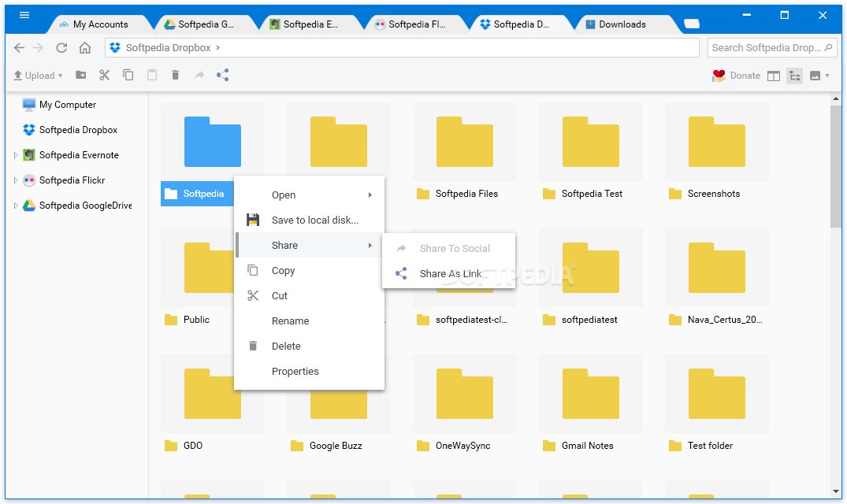Choose Cut in the context menu
Viewport: 847px width, 504px height.
pyautogui.click(x=309, y=296)
